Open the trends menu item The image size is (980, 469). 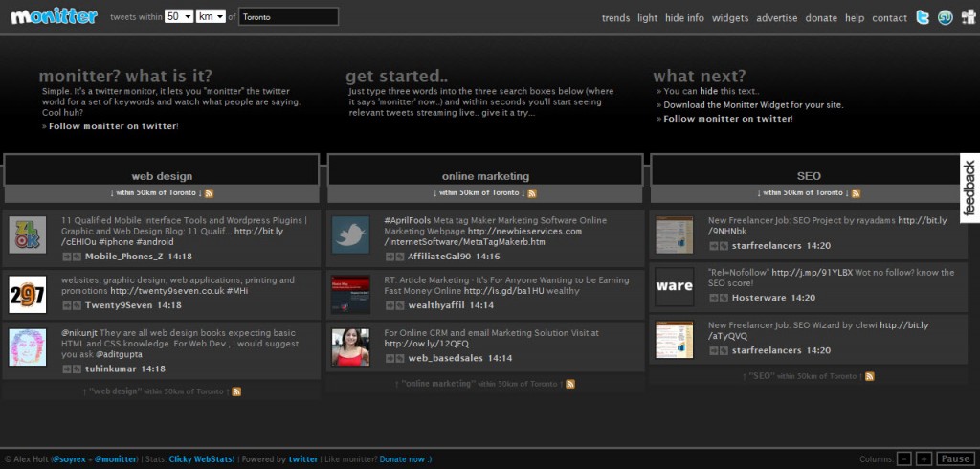[615, 18]
